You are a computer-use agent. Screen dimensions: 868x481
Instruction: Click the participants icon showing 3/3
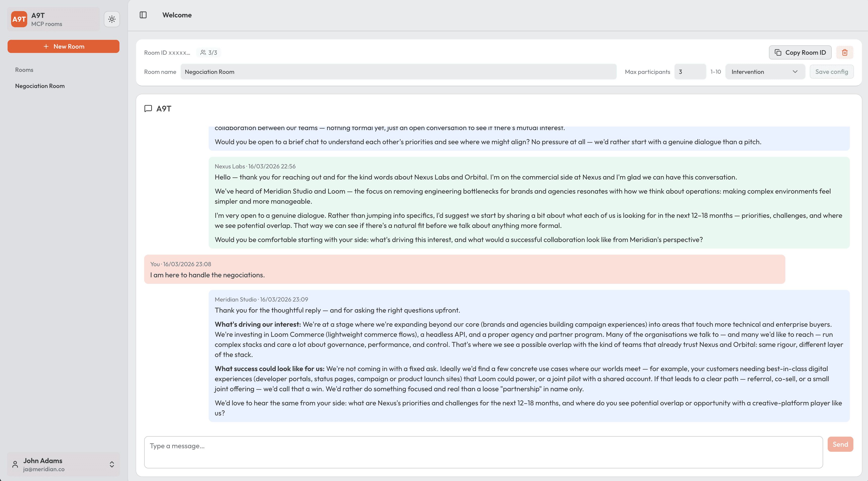coord(203,52)
